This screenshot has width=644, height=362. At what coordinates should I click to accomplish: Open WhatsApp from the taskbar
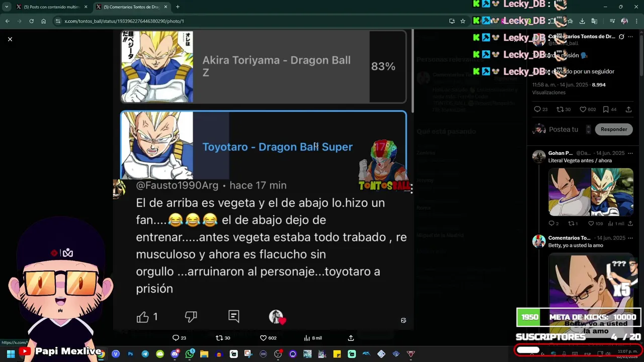click(x=190, y=354)
